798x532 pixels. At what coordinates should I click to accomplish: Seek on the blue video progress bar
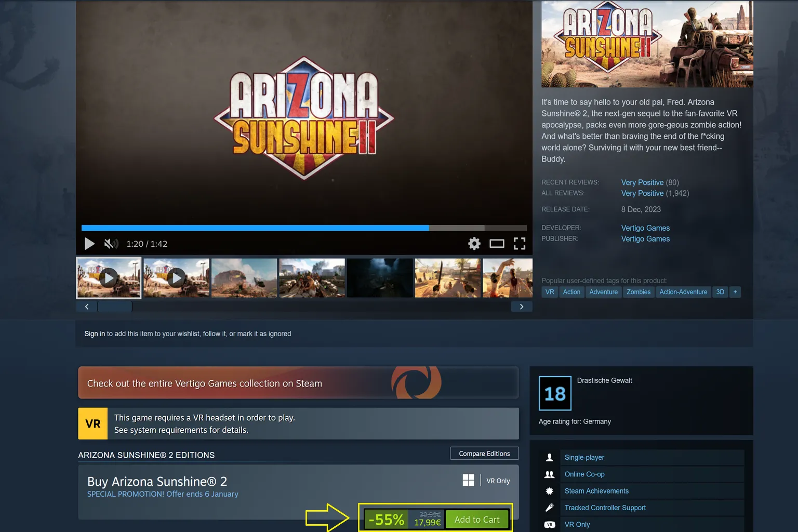click(x=304, y=228)
